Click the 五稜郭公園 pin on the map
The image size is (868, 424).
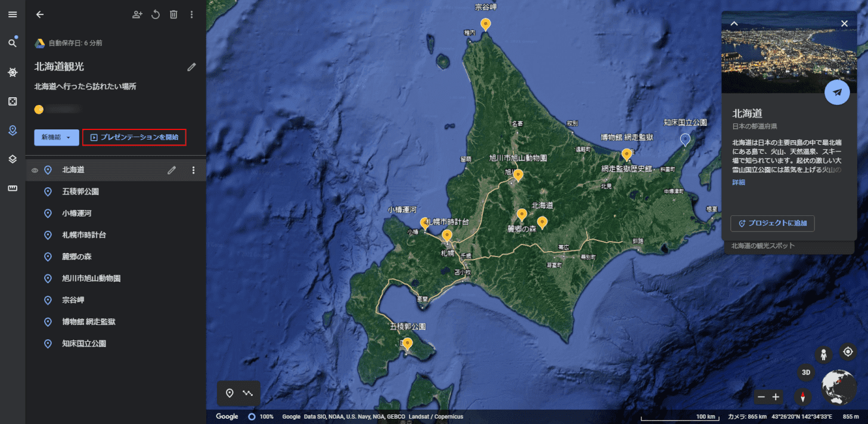407,344
